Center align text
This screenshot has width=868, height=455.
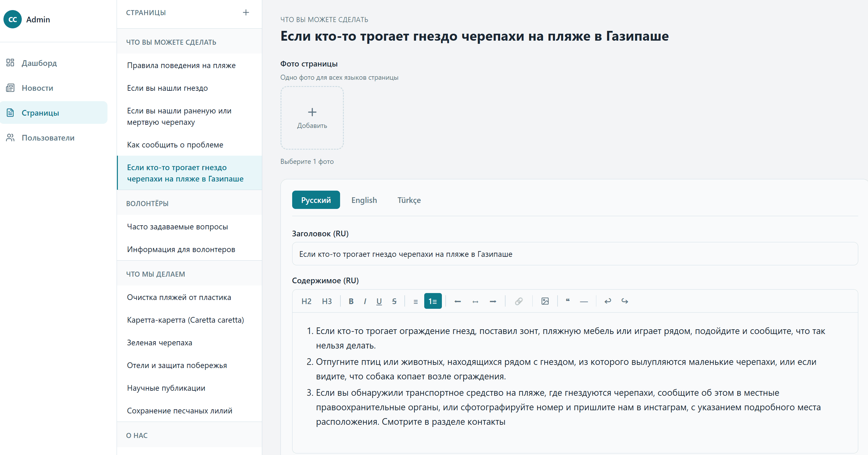tap(475, 301)
